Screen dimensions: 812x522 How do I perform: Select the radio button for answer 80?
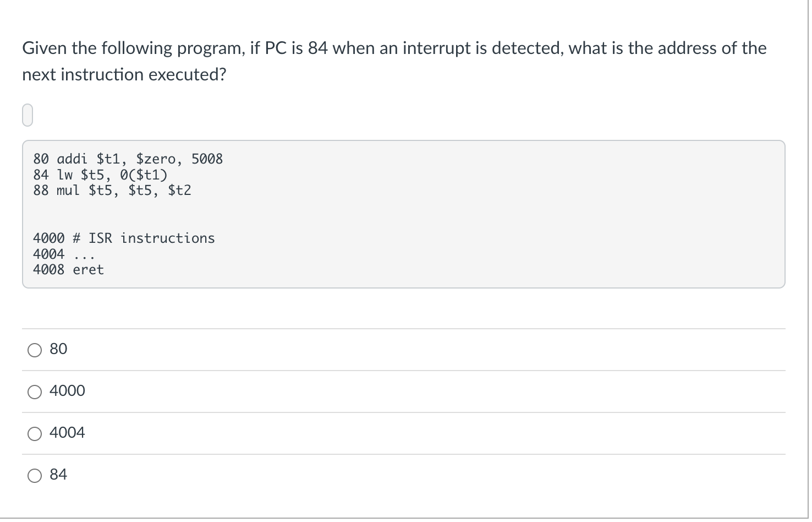tap(34, 350)
